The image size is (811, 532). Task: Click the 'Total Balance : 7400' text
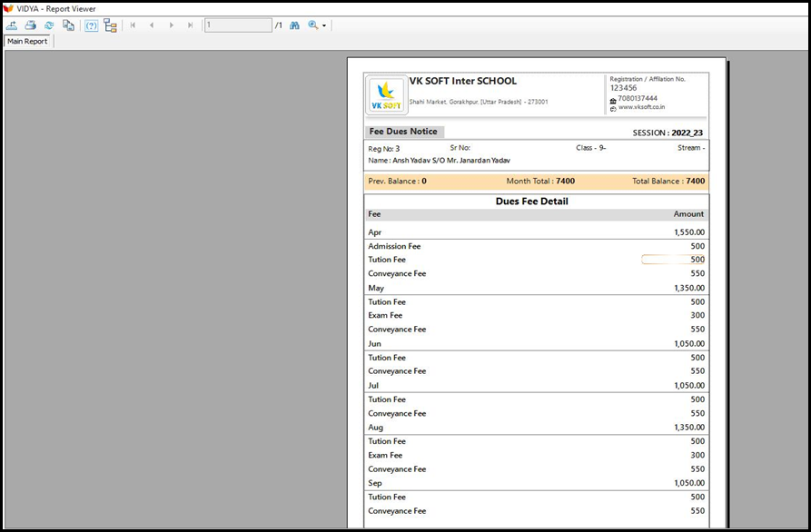[x=668, y=181]
